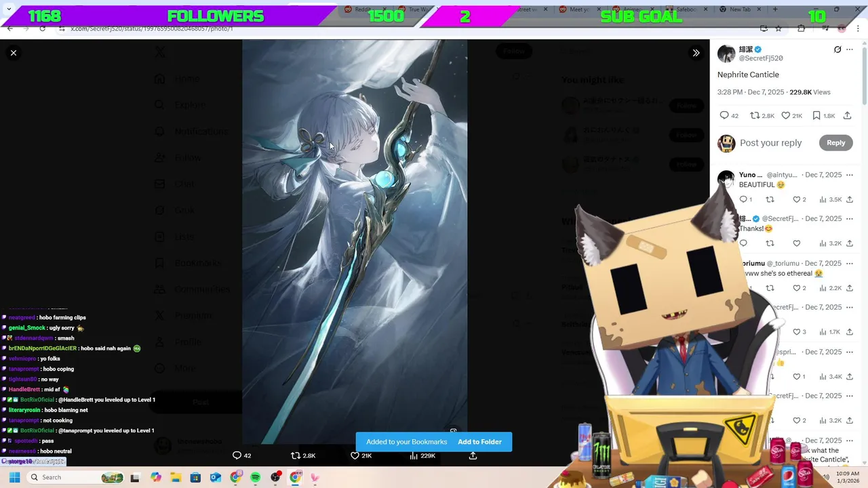Reload the page with refresh icon

pyautogui.click(x=43, y=28)
